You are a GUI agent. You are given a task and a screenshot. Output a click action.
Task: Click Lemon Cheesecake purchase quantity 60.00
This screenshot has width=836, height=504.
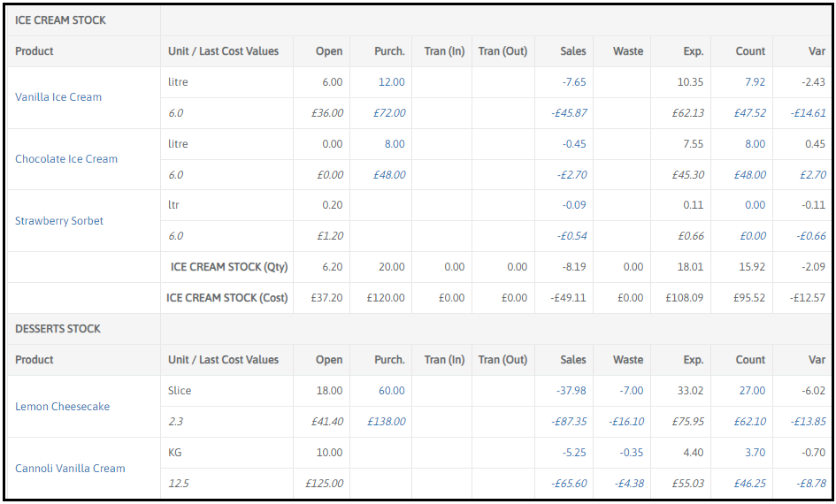click(x=391, y=391)
